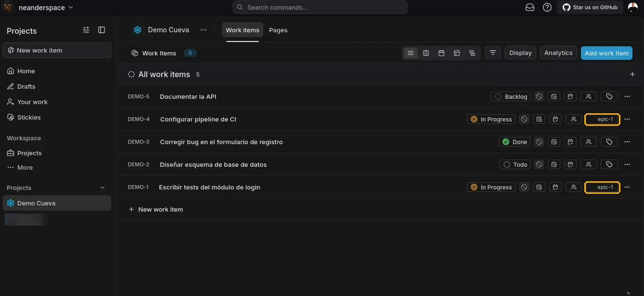644x296 pixels.
Task: Click New work item in sidebar
Action: click(57, 50)
